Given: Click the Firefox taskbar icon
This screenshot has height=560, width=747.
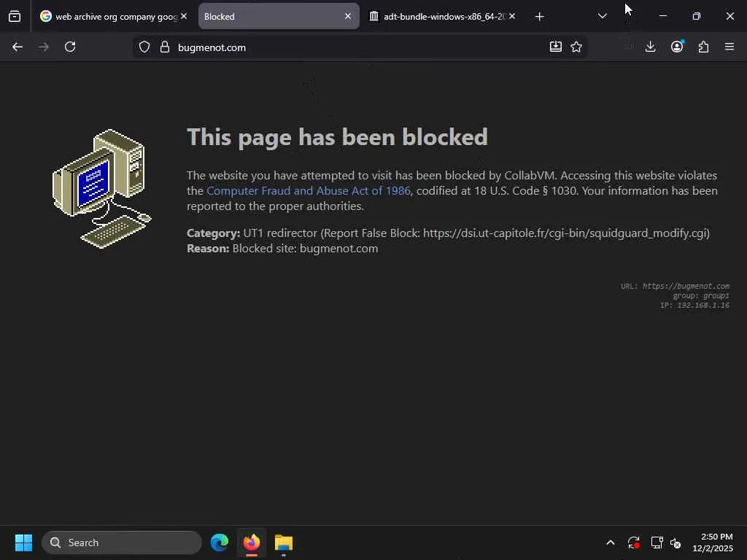Looking at the screenshot, I should point(252,542).
